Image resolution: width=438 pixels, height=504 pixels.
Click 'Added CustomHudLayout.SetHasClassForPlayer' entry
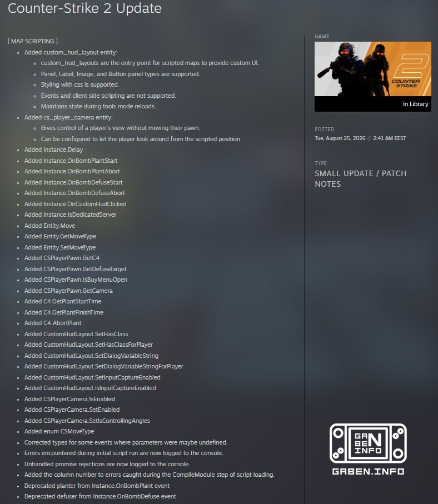click(88, 345)
